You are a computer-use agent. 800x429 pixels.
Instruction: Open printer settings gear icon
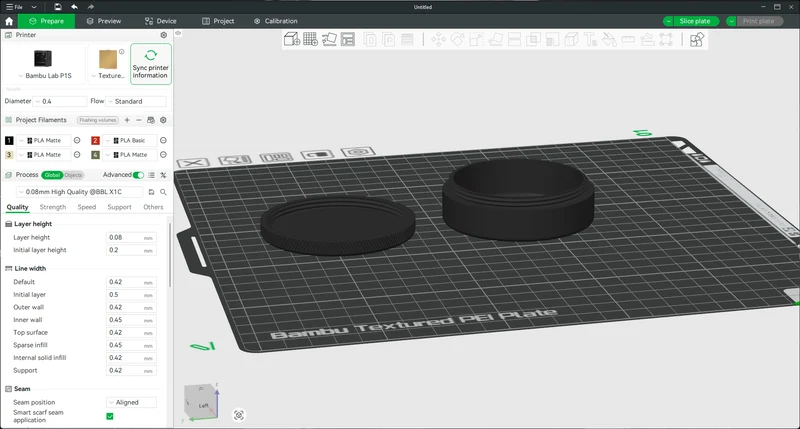coord(164,35)
